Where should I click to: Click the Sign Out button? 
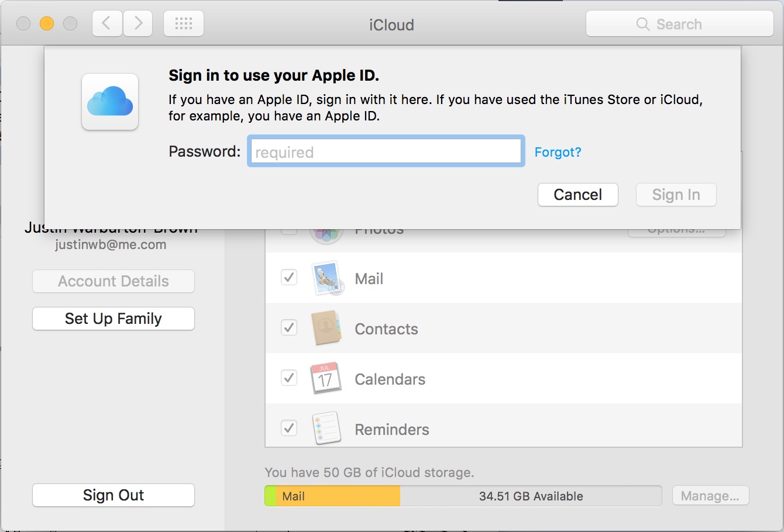click(x=114, y=495)
